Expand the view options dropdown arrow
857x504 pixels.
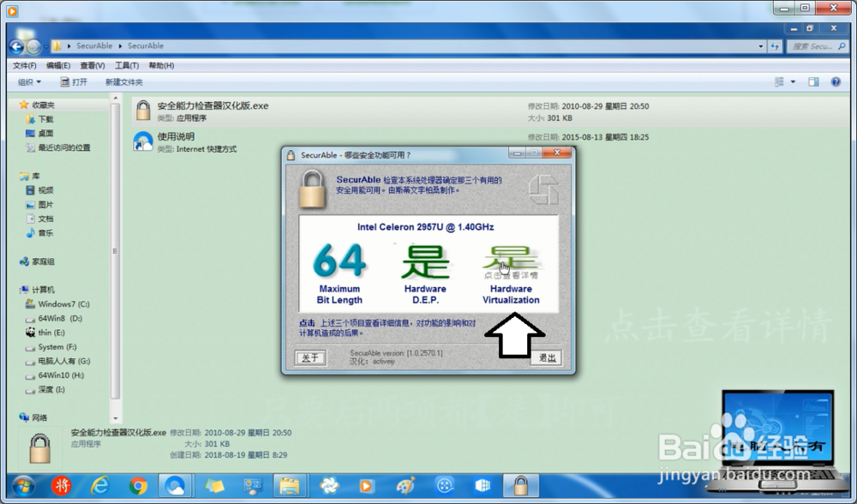pos(793,82)
